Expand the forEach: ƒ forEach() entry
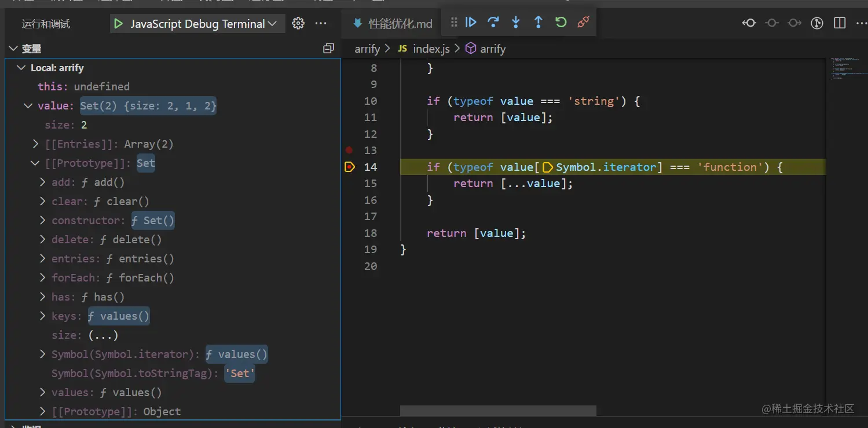The image size is (868, 428). 43,278
